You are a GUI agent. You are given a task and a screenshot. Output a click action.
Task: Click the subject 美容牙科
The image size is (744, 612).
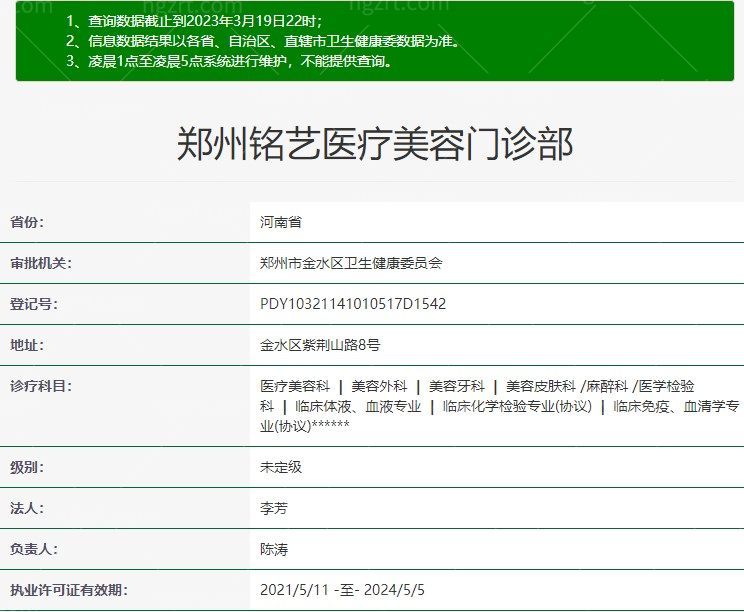tap(456, 386)
